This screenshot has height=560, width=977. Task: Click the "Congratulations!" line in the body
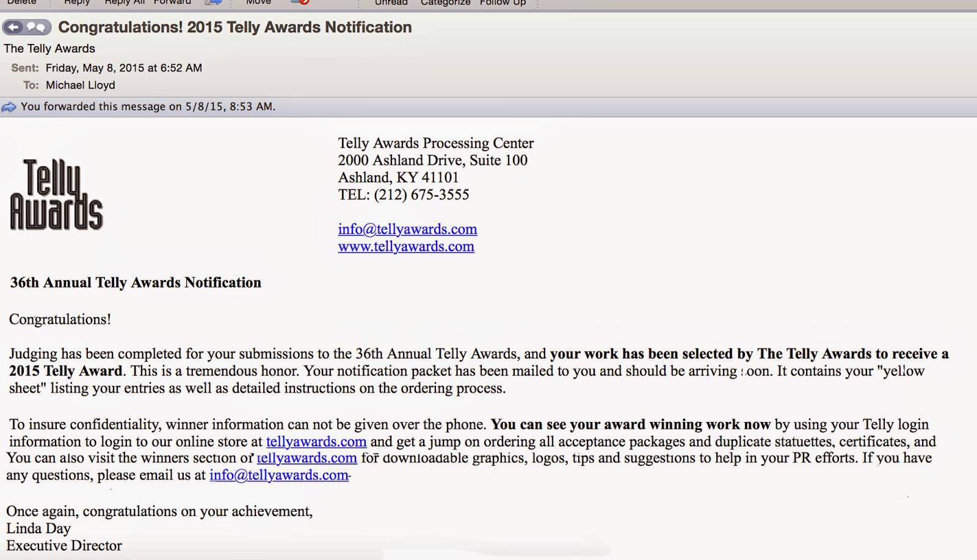tap(60, 319)
